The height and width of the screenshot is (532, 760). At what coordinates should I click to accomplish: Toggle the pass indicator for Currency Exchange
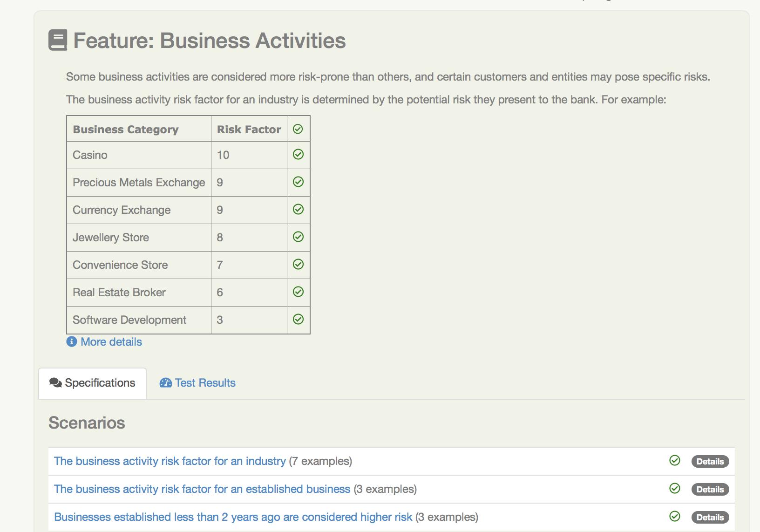coord(298,209)
